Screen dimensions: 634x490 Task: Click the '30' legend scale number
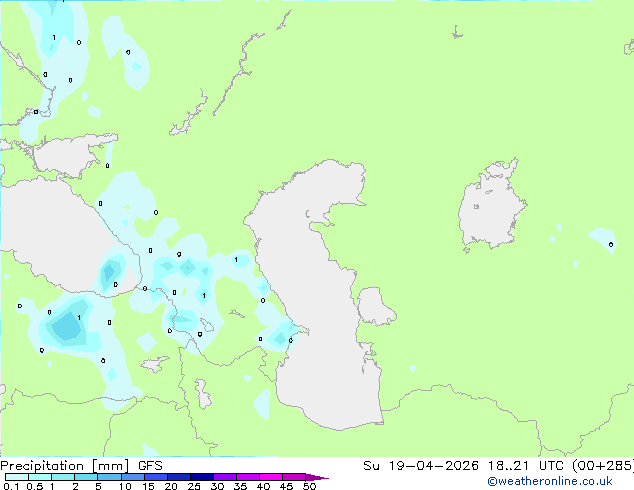[x=217, y=486]
